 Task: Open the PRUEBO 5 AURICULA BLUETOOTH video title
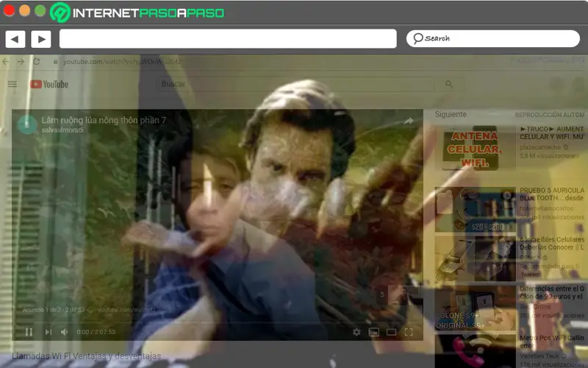pyautogui.click(x=552, y=194)
